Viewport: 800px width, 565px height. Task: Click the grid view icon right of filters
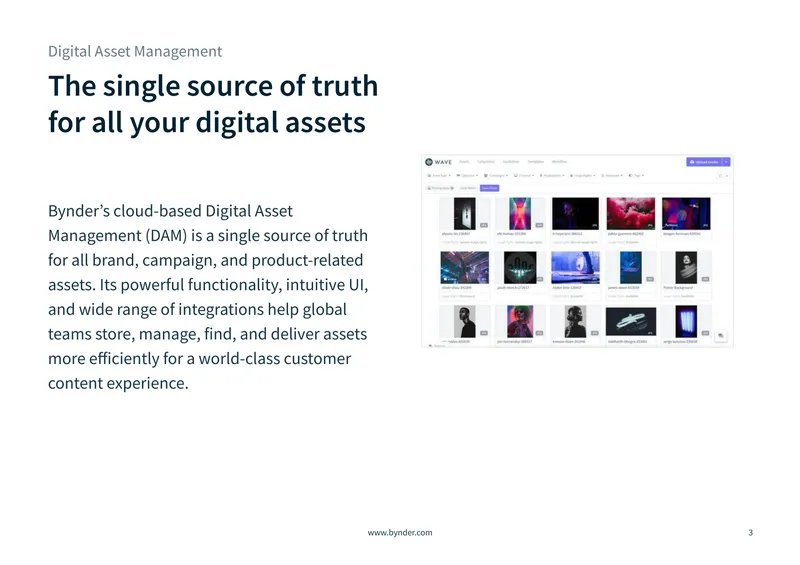(x=720, y=176)
